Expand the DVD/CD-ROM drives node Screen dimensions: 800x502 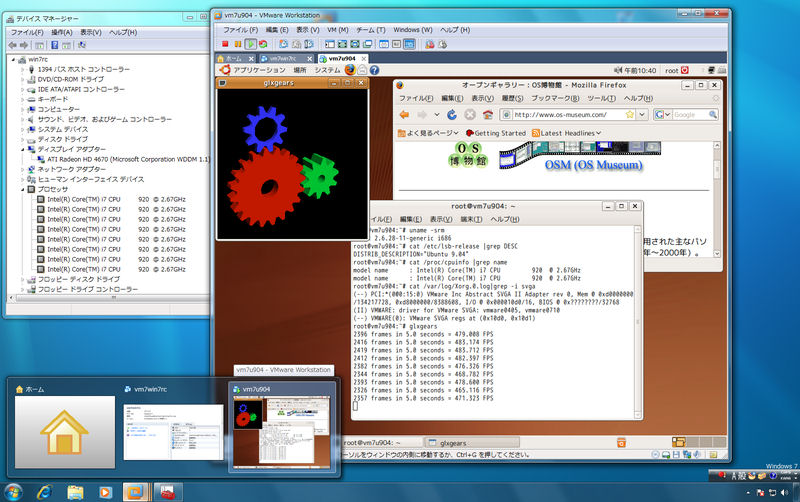pyautogui.click(x=22, y=80)
